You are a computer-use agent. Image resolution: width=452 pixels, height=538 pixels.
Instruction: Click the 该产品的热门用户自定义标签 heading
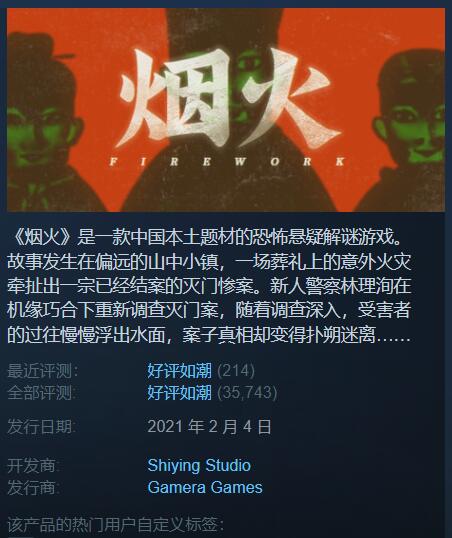pyautogui.click(x=116, y=524)
